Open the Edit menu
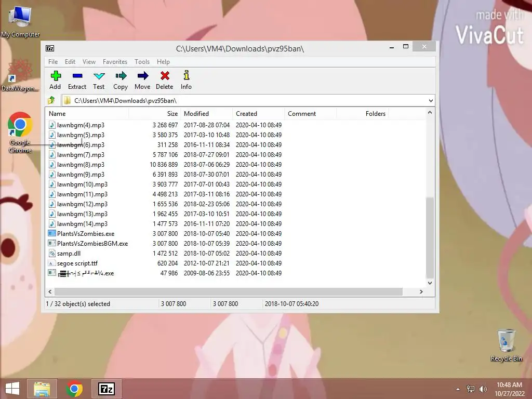 [70, 61]
